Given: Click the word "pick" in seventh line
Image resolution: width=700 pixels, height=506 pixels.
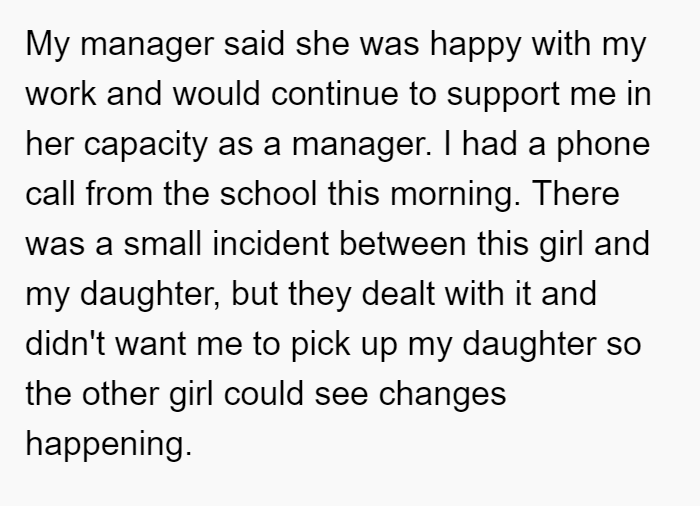Looking at the screenshot, I should coord(321,346).
